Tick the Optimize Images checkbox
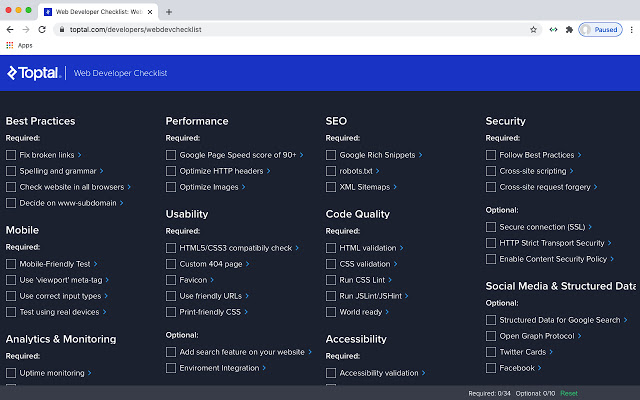The image size is (640, 400). tap(171, 187)
